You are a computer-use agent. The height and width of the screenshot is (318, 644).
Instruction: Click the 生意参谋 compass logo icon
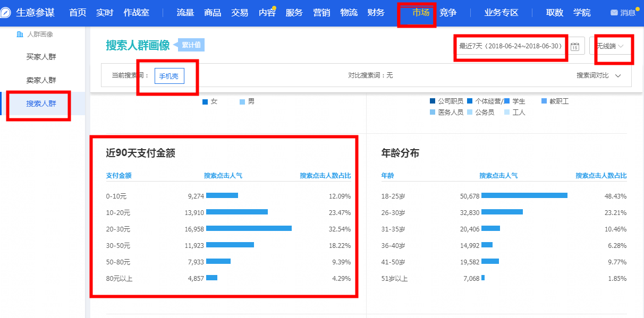click(6, 13)
